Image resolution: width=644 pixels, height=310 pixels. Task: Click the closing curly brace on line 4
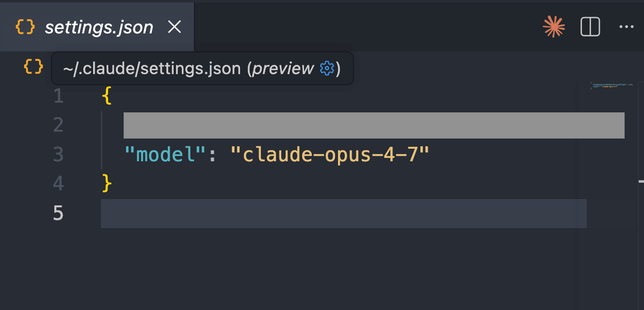click(x=107, y=183)
